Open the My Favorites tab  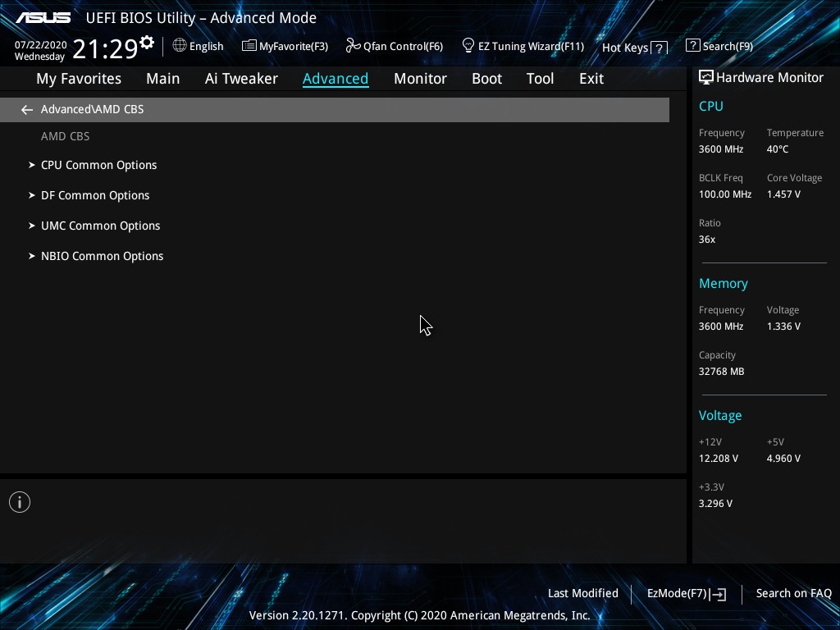[79, 79]
